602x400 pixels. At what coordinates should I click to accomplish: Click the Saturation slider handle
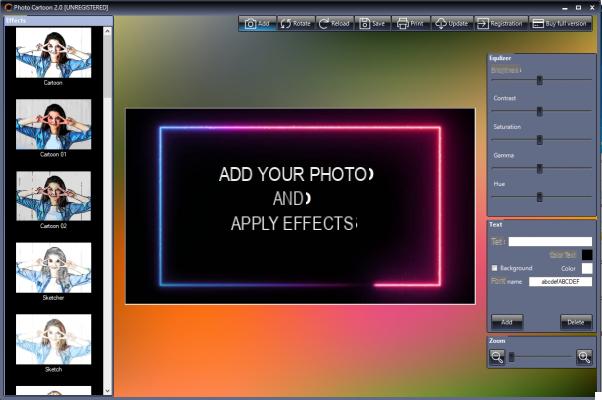[539, 140]
